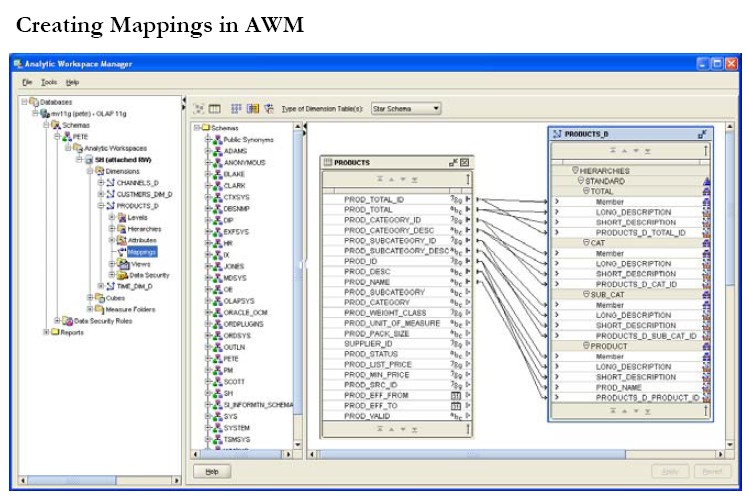Click the PRODUCTS_D dimension header icon
747x498 pixels.
click(557, 133)
